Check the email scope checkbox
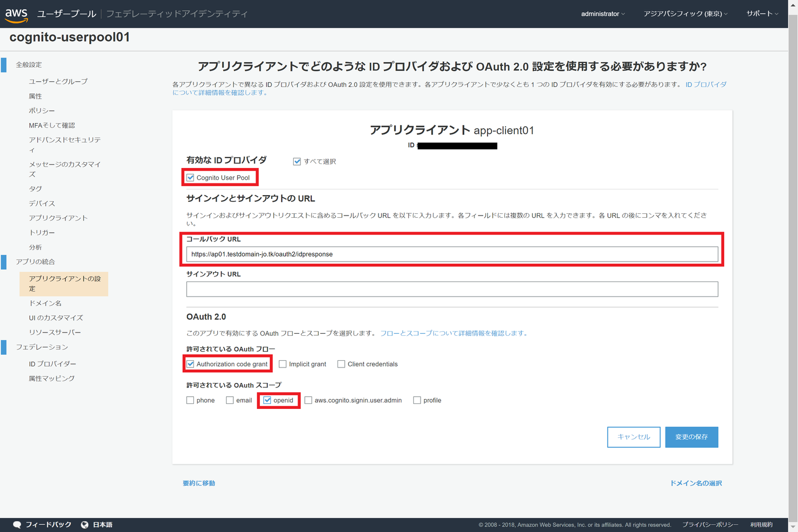 click(230, 400)
